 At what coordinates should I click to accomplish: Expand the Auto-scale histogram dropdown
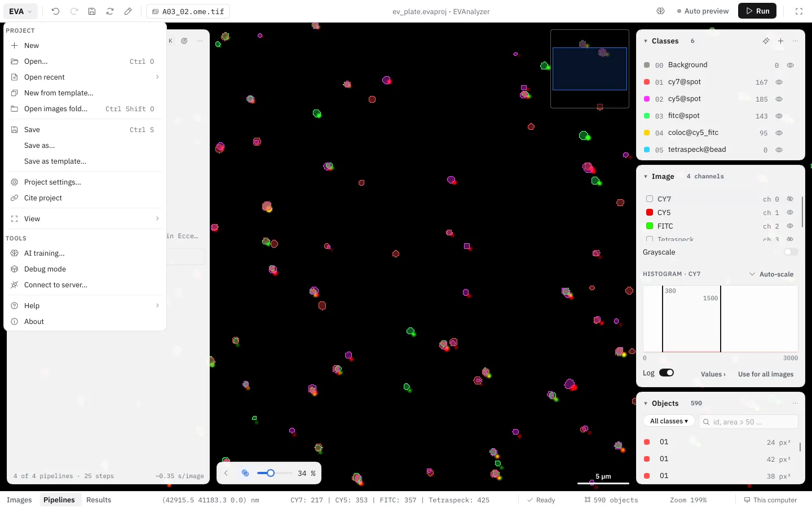pyautogui.click(x=771, y=274)
